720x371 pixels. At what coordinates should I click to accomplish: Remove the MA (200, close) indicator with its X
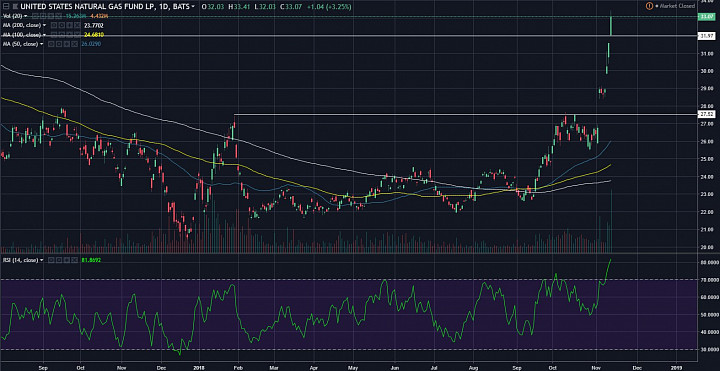coord(77,25)
